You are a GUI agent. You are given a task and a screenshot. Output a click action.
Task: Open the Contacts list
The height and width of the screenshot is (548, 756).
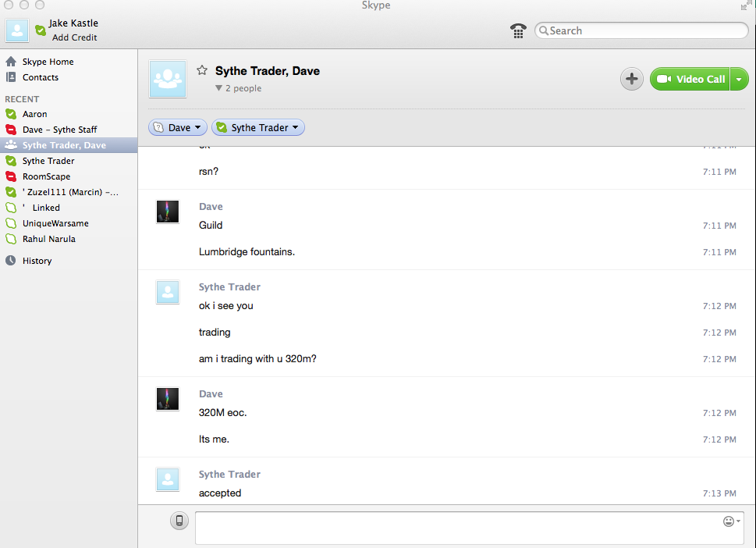69,77
